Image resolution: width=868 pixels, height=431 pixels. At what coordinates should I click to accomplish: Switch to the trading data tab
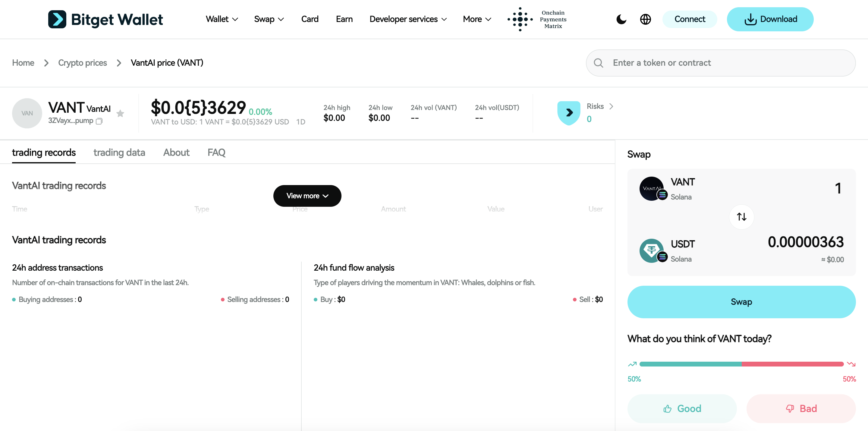pos(119,152)
